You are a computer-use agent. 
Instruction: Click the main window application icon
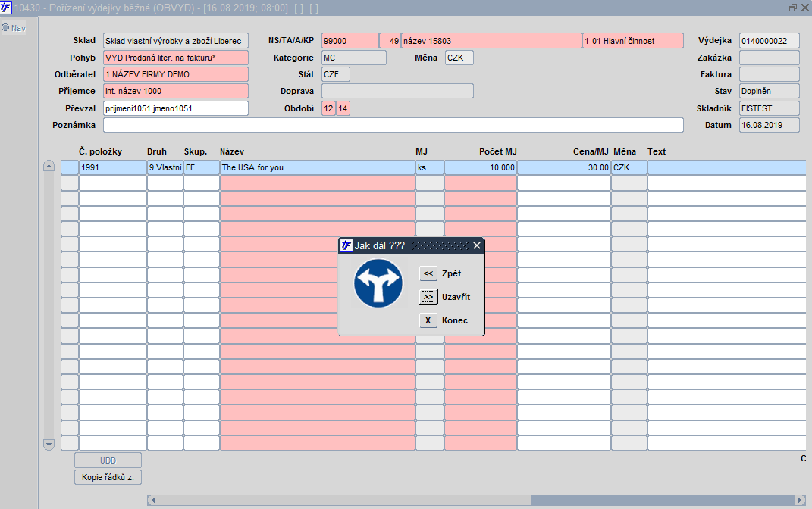(x=6, y=8)
